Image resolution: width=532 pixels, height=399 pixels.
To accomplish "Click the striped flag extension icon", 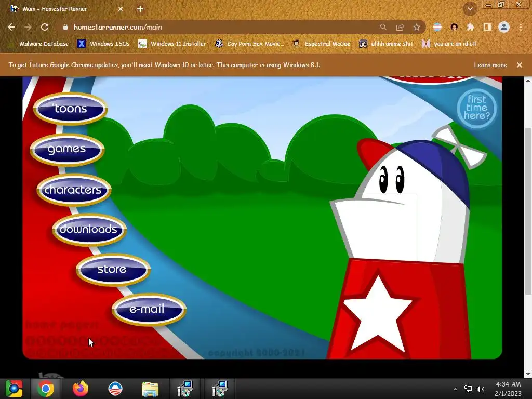I will (437, 27).
